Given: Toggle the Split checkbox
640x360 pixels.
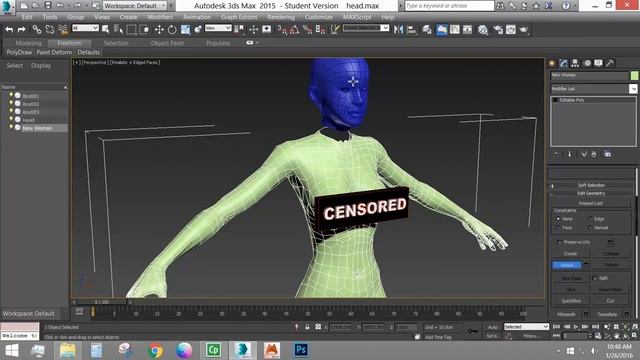Looking at the screenshot, I should pos(595,278).
